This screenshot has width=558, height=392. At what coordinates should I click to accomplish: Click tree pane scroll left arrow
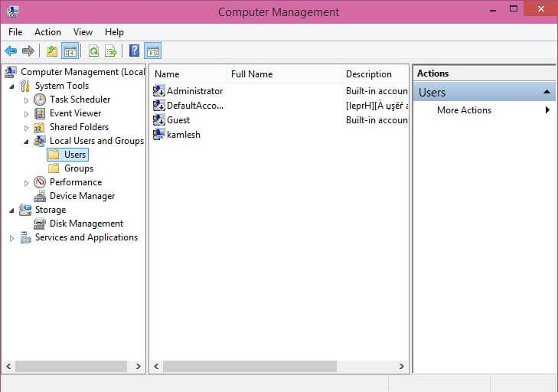coord(9,366)
